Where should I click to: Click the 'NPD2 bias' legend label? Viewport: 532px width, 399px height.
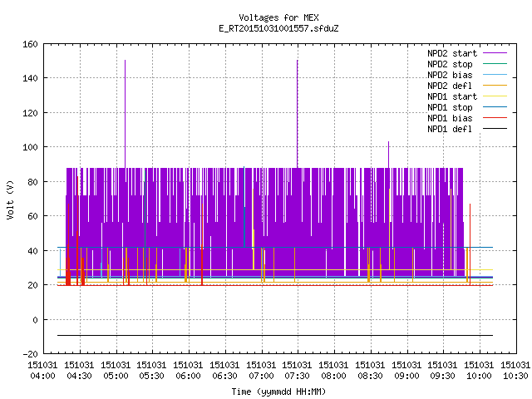coord(450,75)
